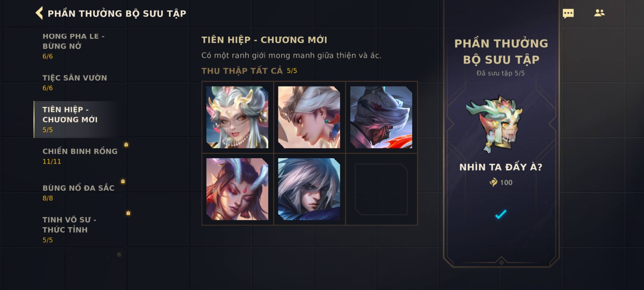Select the Tiệc Sân Vườn collection
Viewport: 644px width, 290px height.
pyautogui.click(x=78, y=83)
